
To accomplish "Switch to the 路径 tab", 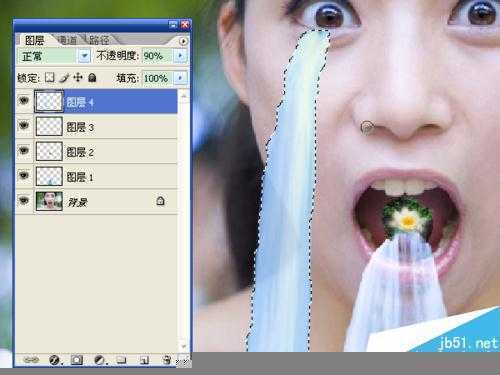I will click(99, 41).
